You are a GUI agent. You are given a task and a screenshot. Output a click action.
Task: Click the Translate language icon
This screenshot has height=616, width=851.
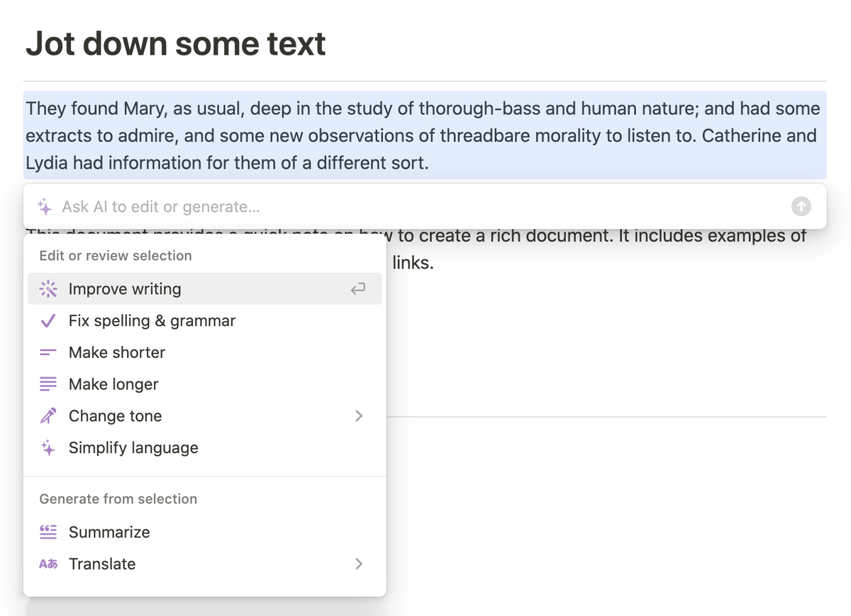click(48, 564)
